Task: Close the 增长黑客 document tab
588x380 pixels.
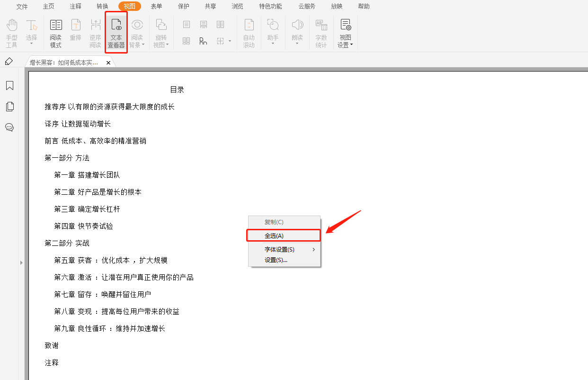Action: point(108,63)
